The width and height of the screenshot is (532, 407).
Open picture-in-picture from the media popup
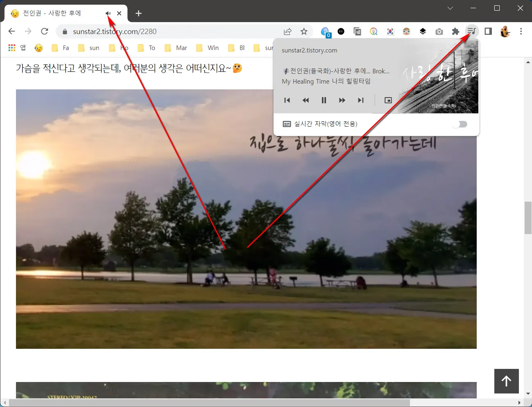(x=388, y=100)
